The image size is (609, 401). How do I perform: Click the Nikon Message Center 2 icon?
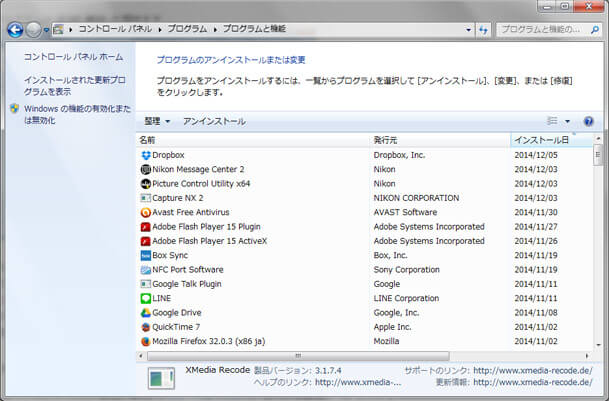146,169
